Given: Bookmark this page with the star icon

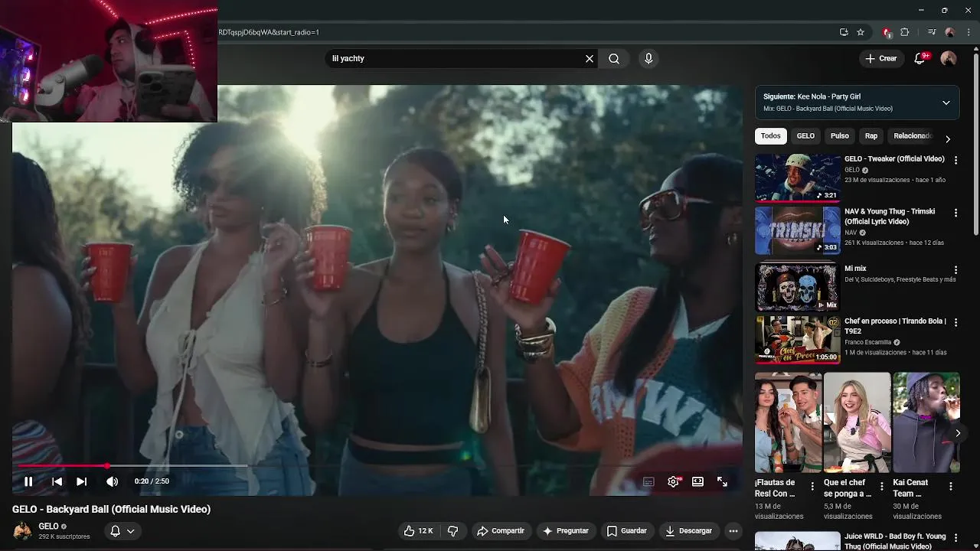Looking at the screenshot, I should click(x=861, y=32).
